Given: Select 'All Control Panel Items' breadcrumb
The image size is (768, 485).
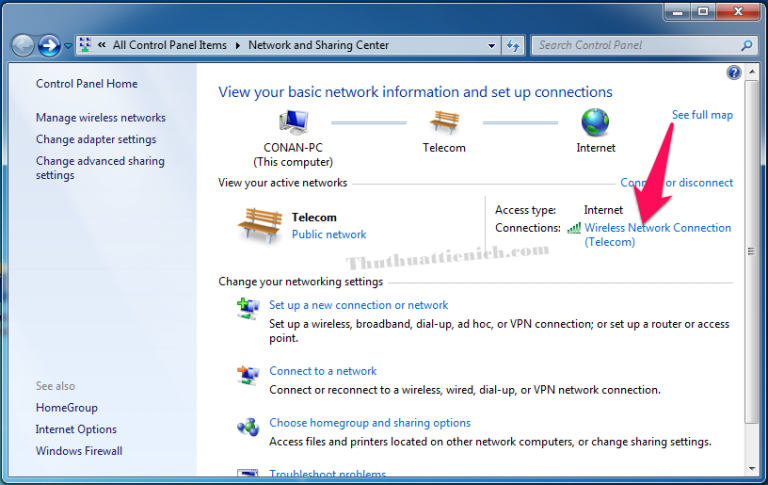Looking at the screenshot, I should coord(170,45).
